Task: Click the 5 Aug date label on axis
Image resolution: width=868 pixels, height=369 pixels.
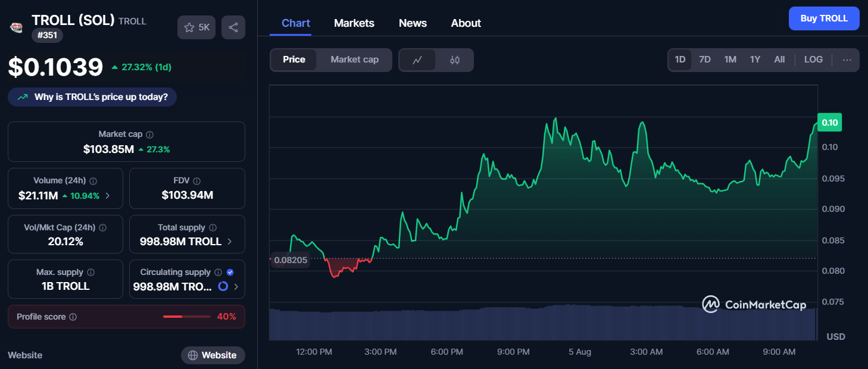Action: click(580, 352)
